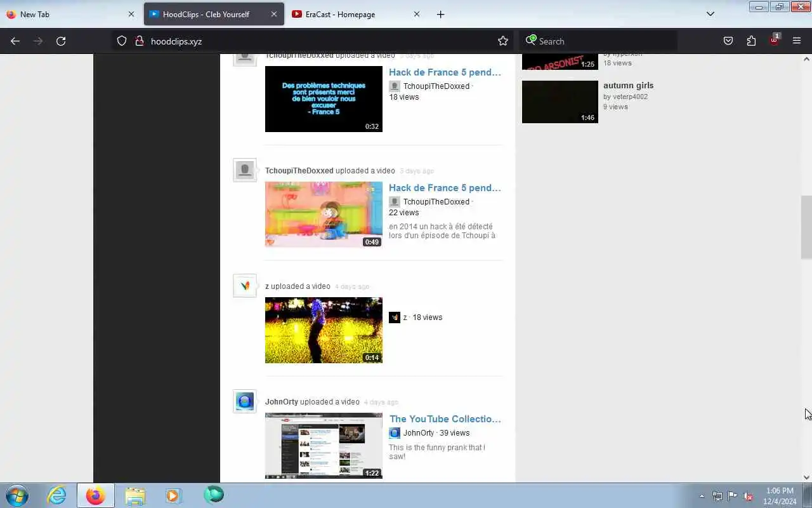The width and height of the screenshot is (812, 508).
Task: Click small JohnOrty avatar beside 39 views
Action: point(395,433)
